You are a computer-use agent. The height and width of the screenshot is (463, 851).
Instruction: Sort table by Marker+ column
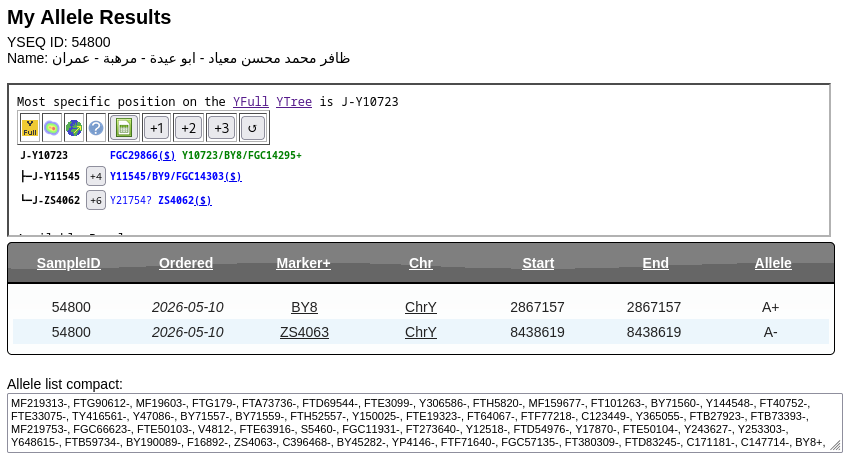coord(303,263)
